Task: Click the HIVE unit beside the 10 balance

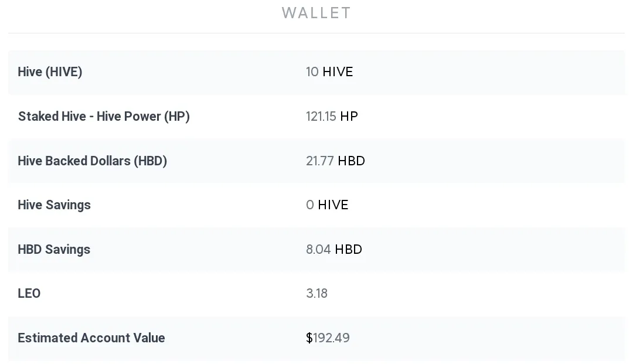Action: pyautogui.click(x=338, y=72)
